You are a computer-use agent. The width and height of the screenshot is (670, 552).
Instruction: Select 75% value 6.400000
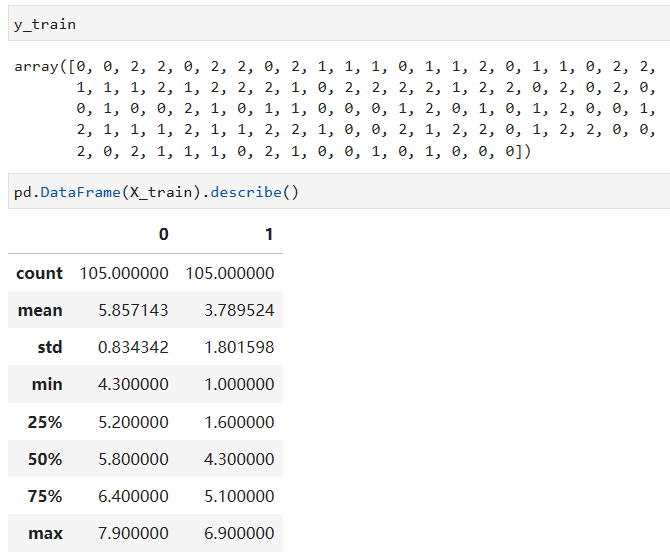click(x=133, y=496)
